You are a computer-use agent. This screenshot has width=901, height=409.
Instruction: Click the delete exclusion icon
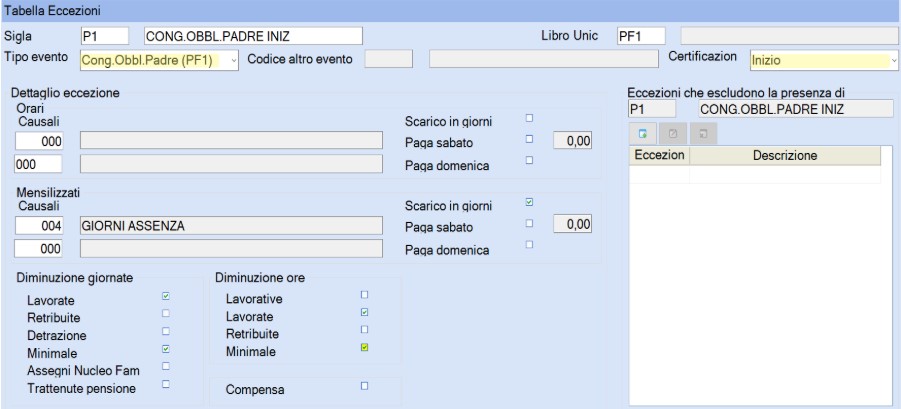(x=703, y=134)
